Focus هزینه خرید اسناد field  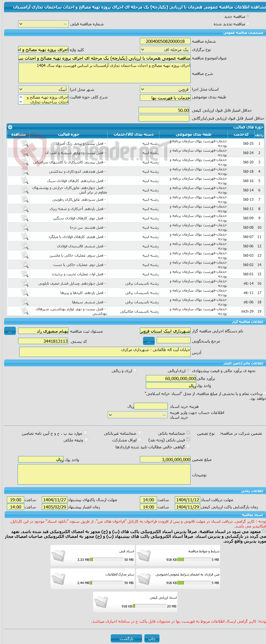[151, 406]
